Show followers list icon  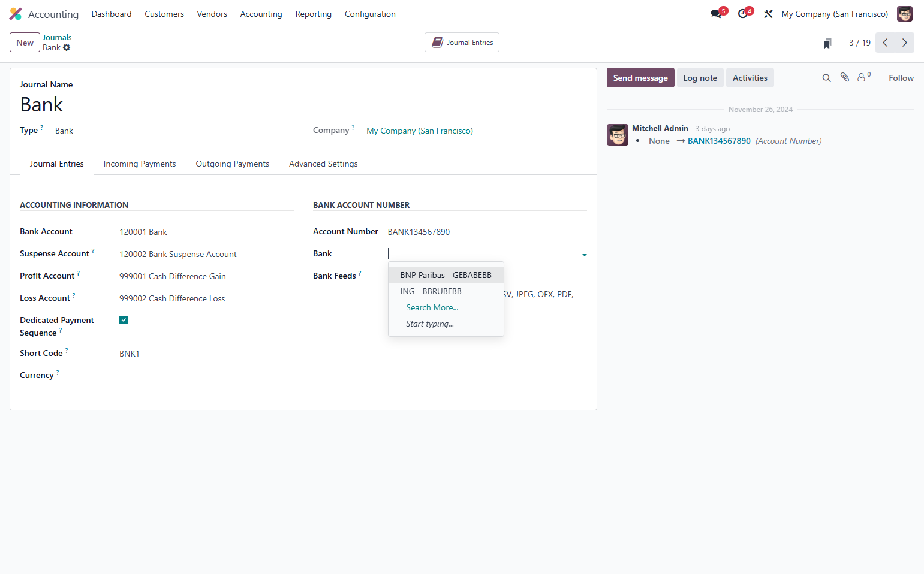(863, 77)
